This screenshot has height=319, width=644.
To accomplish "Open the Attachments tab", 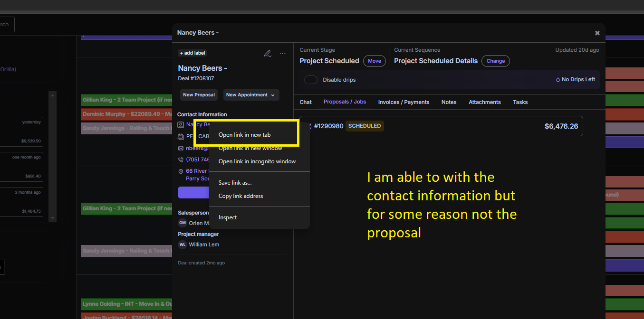I will click(x=484, y=102).
